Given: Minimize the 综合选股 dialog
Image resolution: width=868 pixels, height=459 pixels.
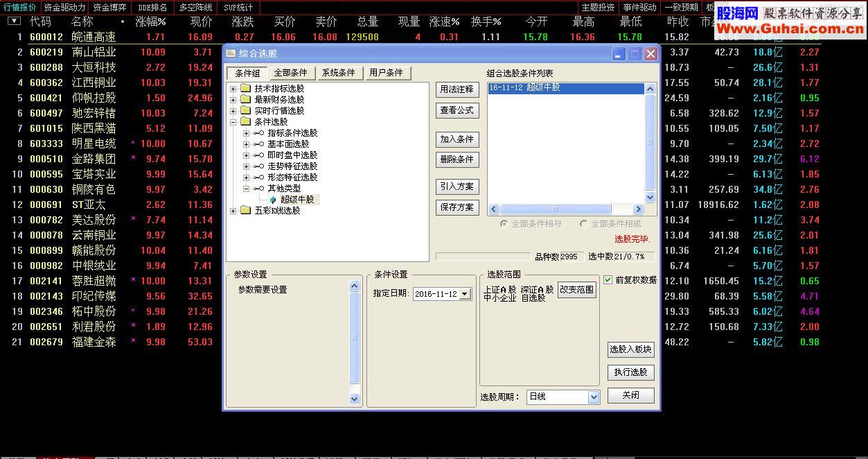Looking at the screenshot, I should tap(619, 53).
